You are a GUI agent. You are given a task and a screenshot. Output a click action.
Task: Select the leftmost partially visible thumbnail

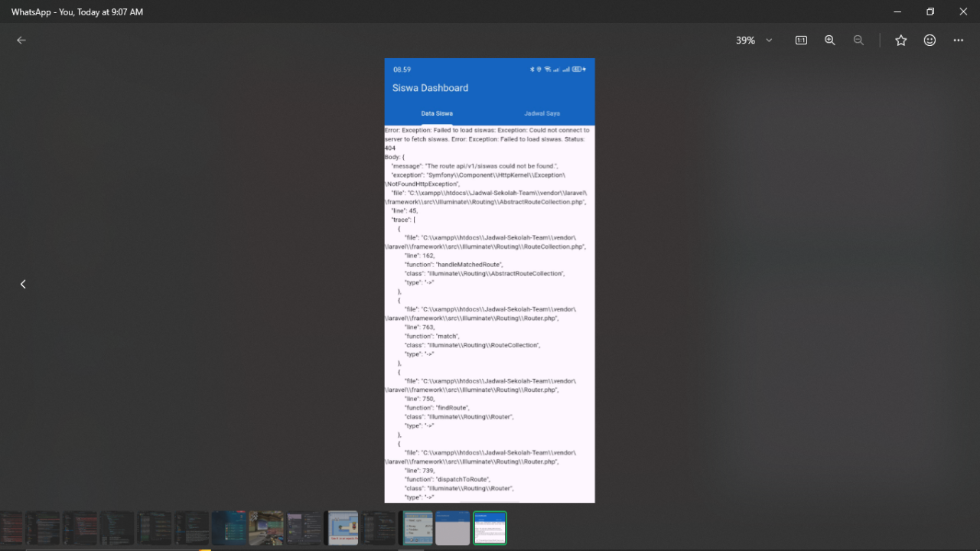point(11,528)
